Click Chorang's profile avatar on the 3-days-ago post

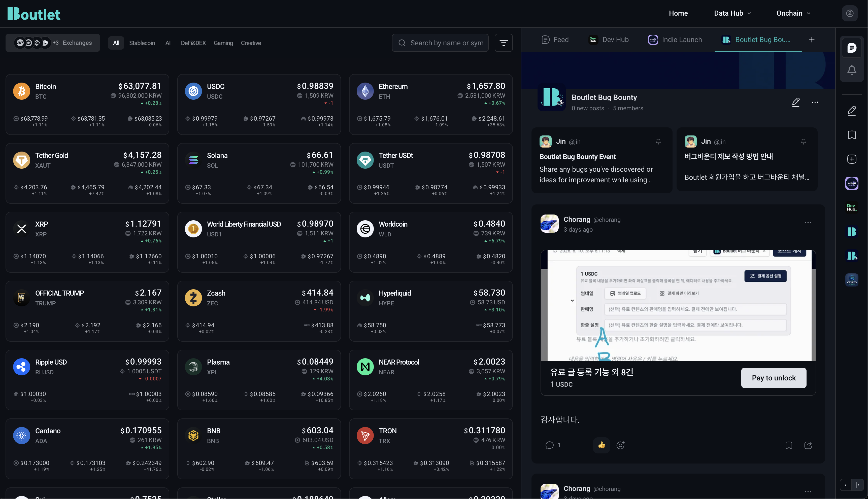click(549, 224)
